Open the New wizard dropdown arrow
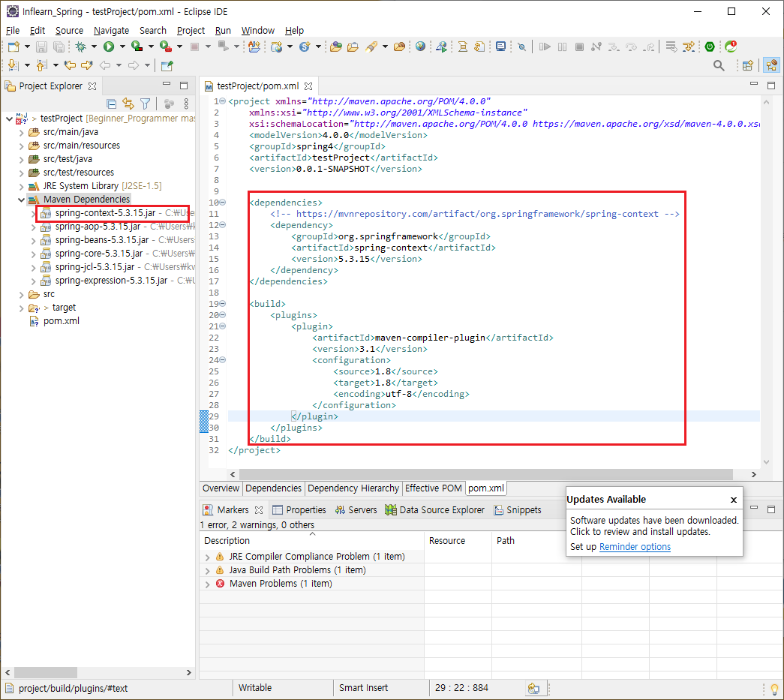 (x=27, y=47)
